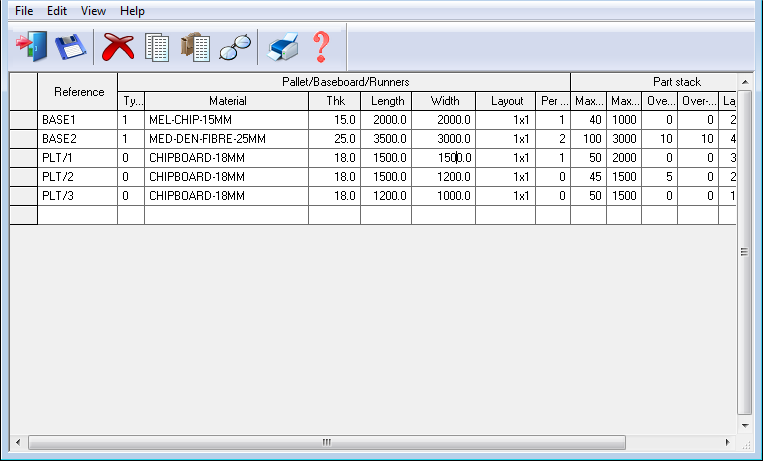Click the 1200.0 width cell in PLT/2
This screenshot has height=461, width=763.
(x=444, y=177)
